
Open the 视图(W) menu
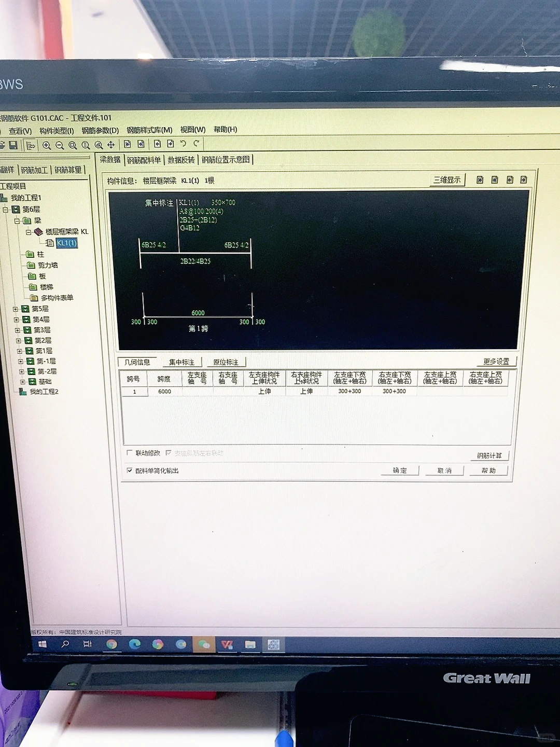tap(193, 129)
